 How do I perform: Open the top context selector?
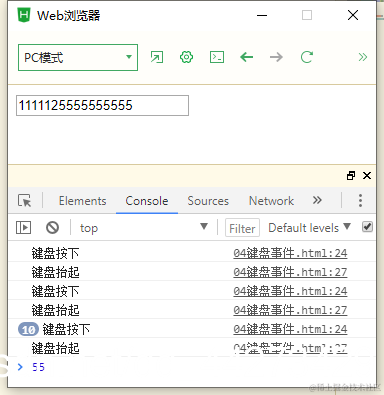143,228
